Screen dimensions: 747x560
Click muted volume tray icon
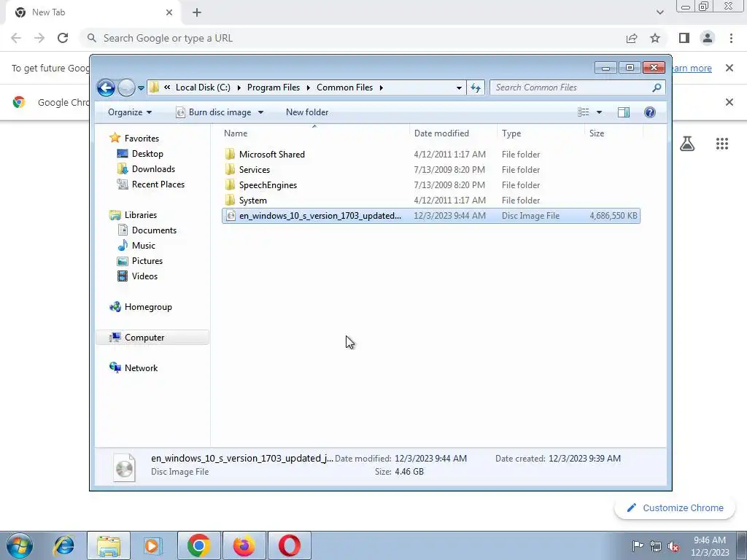click(673, 546)
